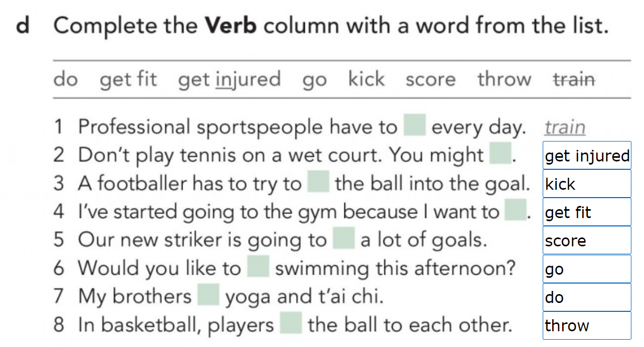Screen dimensions: 644x347
Task: Click the green blank after 'My brothers'
Action: coord(208,296)
